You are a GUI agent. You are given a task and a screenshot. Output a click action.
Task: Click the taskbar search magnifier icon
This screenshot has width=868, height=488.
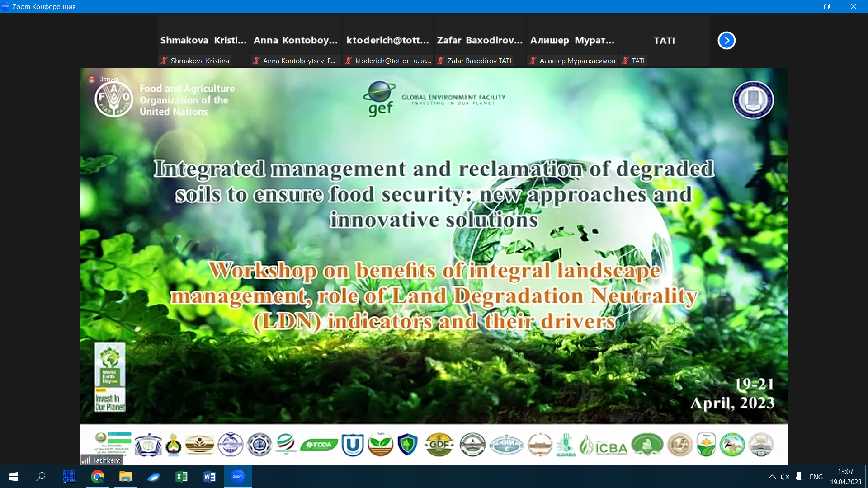[x=41, y=476]
